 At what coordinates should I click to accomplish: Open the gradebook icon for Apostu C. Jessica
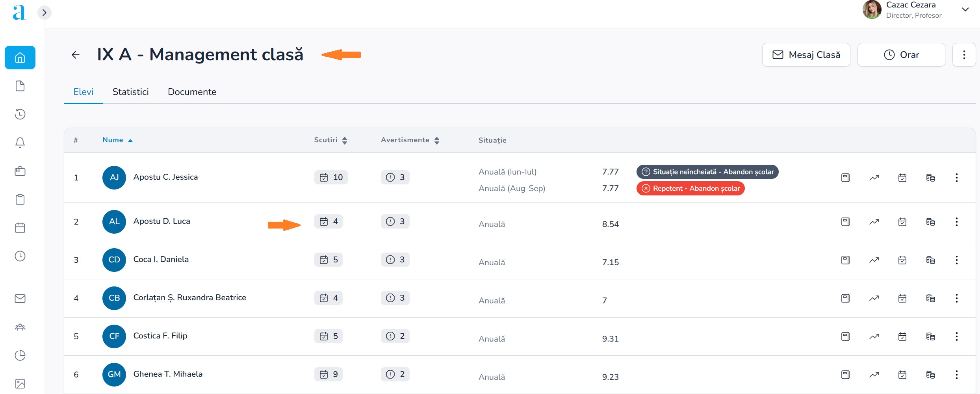(845, 178)
